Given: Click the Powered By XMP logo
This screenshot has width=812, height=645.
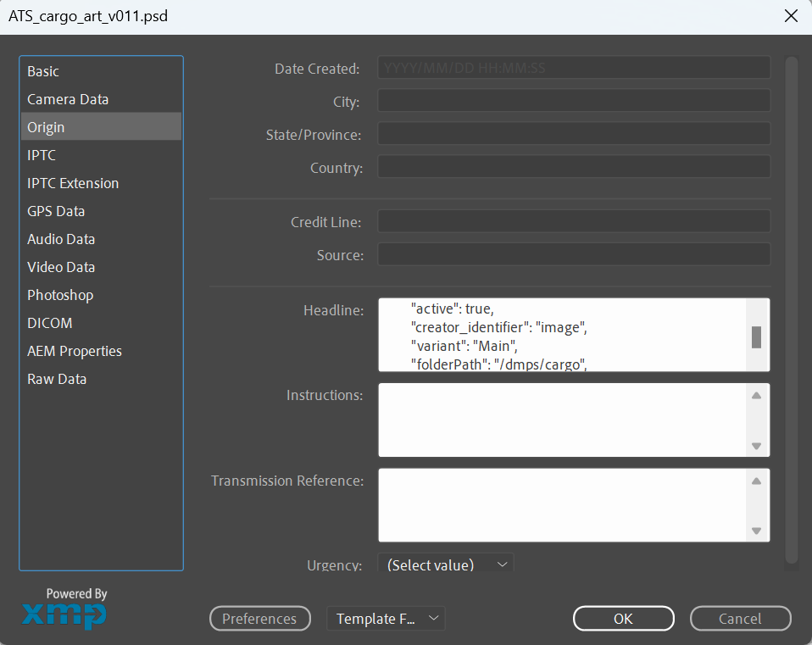Looking at the screenshot, I should pos(64,610).
